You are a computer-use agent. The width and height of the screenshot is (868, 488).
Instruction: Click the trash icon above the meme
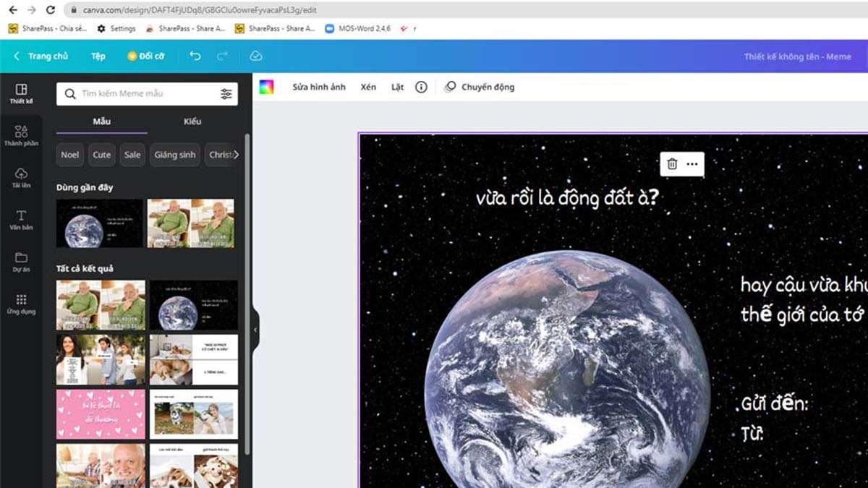tap(674, 164)
